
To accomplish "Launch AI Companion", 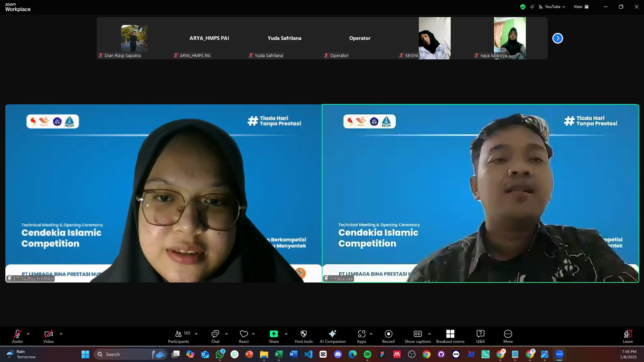I will [332, 336].
